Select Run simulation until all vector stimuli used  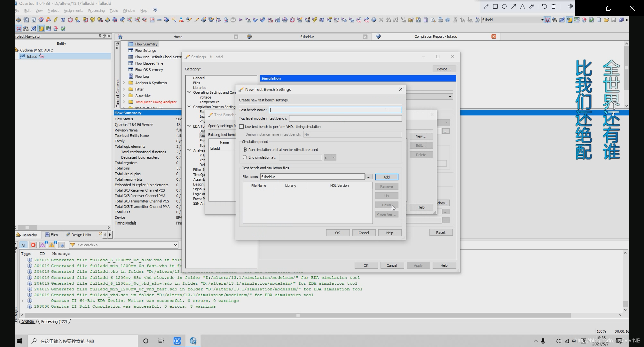pos(245,150)
